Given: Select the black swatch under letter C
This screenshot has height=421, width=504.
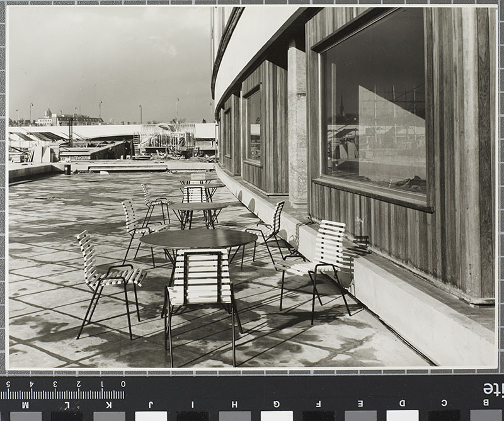Looking at the screenshot, I should (x=444, y=415).
